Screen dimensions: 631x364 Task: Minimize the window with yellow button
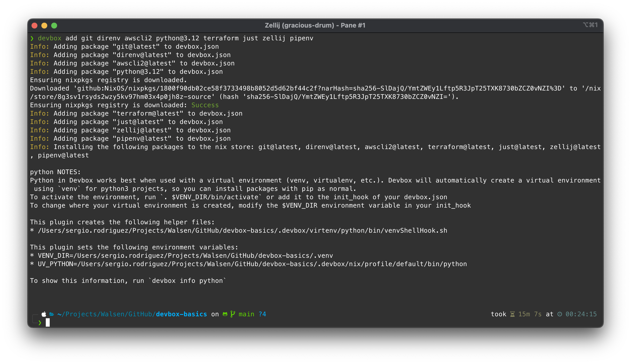point(44,26)
